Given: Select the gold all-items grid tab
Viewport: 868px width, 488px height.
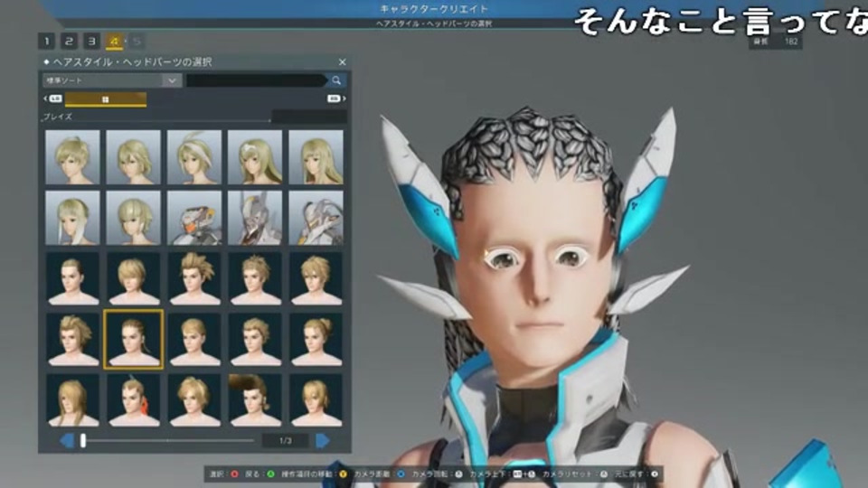Looking at the screenshot, I should [x=106, y=99].
